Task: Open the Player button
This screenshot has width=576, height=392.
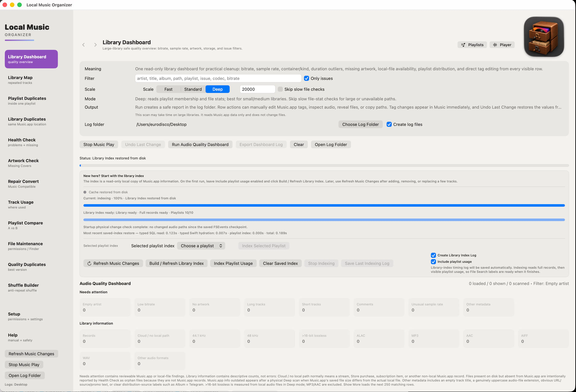Action: click(502, 45)
